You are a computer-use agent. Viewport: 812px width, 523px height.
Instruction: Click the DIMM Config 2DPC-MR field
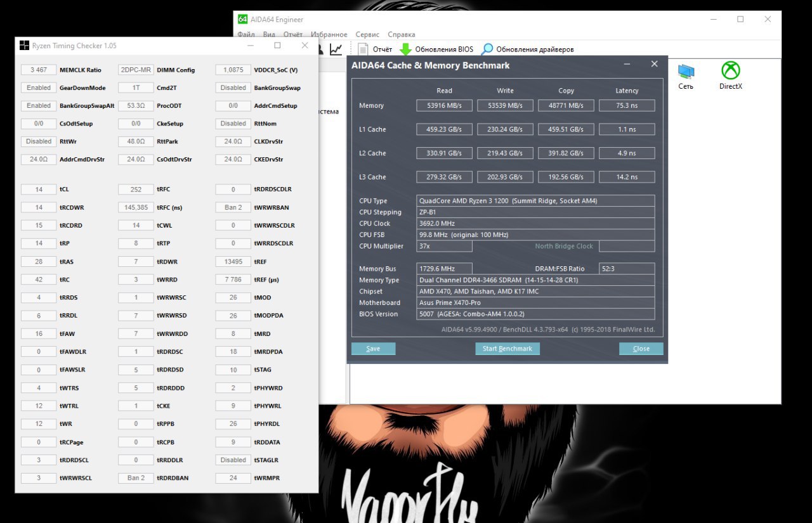pyautogui.click(x=136, y=70)
